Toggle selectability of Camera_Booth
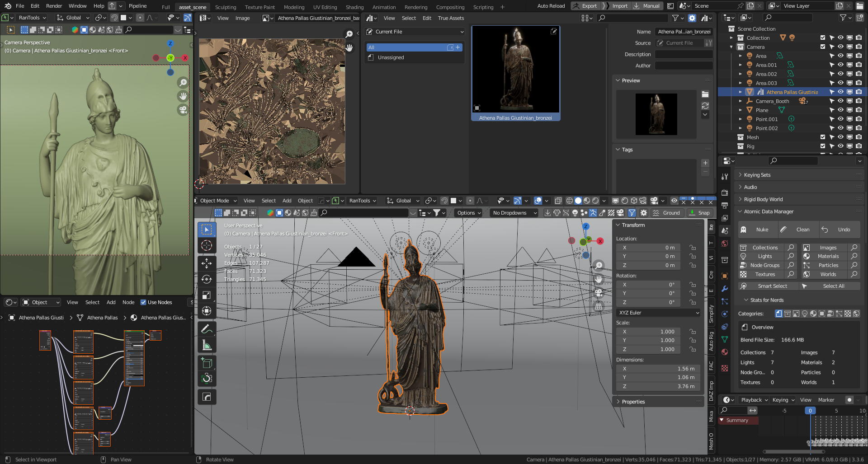Image resolution: width=868 pixels, height=464 pixels. pos(831,101)
